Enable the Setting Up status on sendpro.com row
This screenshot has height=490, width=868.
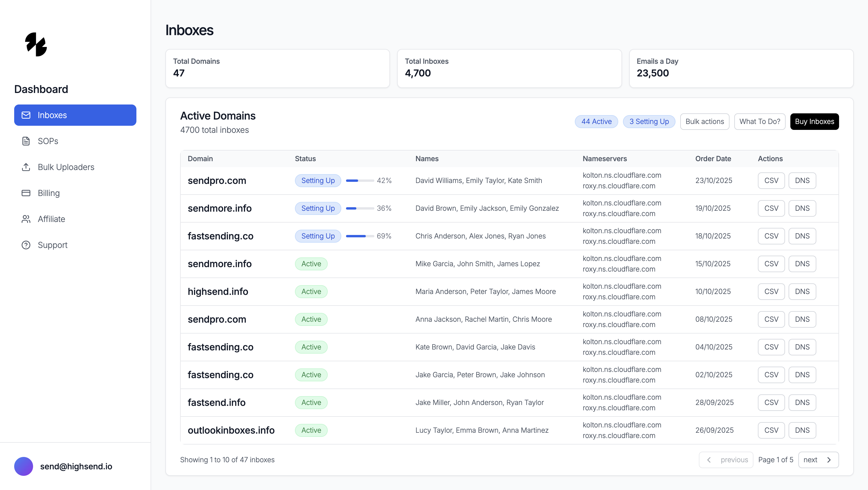tap(318, 180)
